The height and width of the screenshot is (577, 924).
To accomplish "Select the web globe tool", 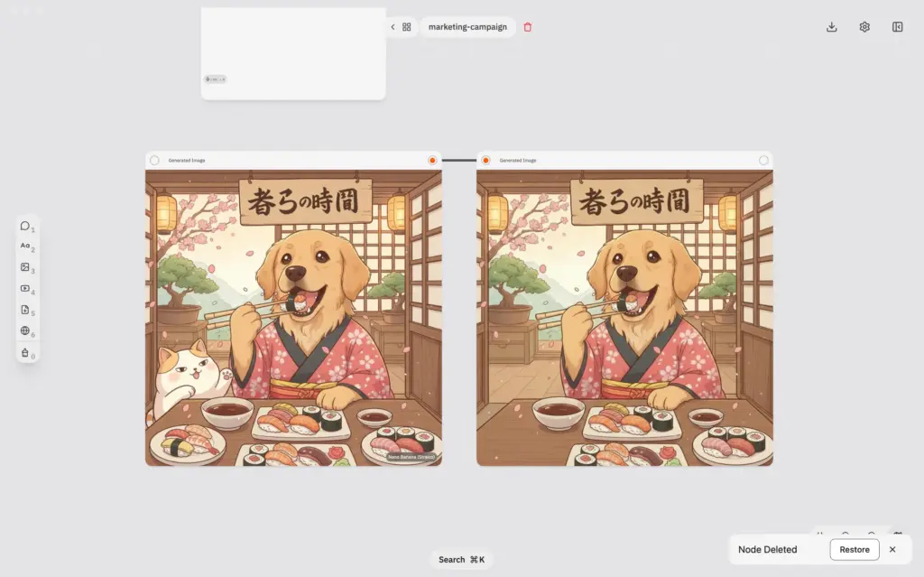I will (x=24, y=331).
